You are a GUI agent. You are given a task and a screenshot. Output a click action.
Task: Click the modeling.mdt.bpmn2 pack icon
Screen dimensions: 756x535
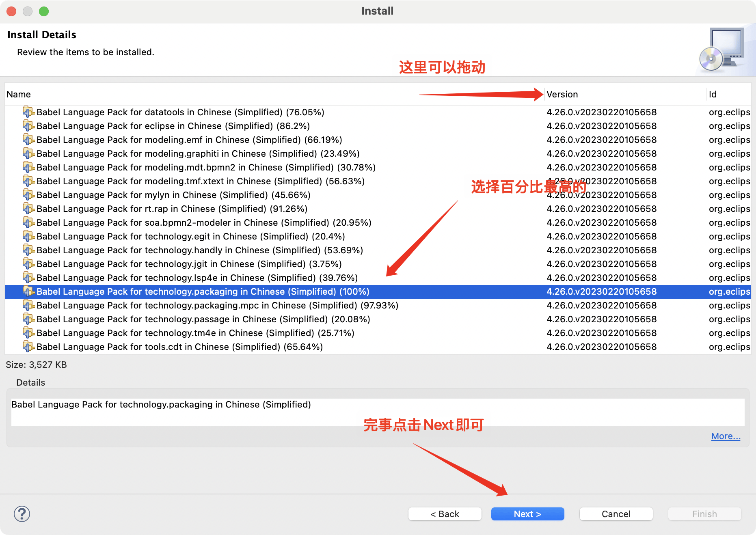tap(28, 167)
